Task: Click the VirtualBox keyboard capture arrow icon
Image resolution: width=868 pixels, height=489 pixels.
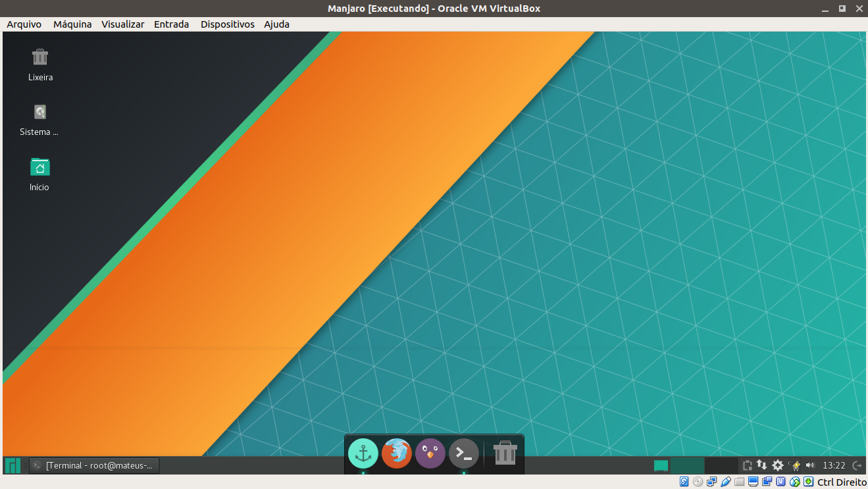Action: 808,482
